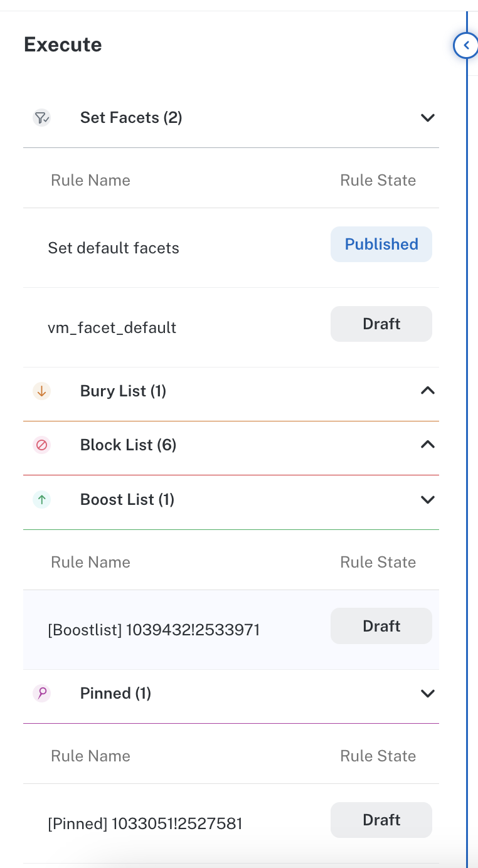Collapse the side panel with the arrow button
Screen dimensions: 478x868
click(465, 45)
